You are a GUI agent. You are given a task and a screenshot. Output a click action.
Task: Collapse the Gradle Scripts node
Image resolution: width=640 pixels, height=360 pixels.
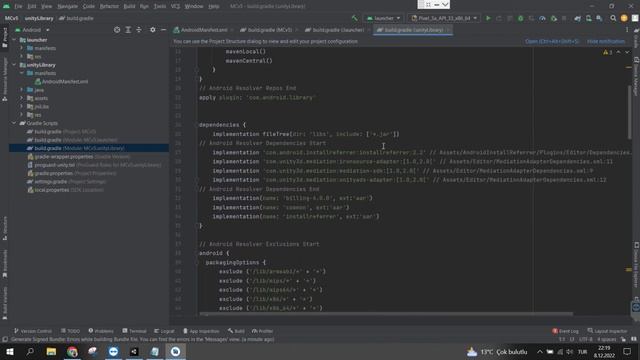(14, 123)
